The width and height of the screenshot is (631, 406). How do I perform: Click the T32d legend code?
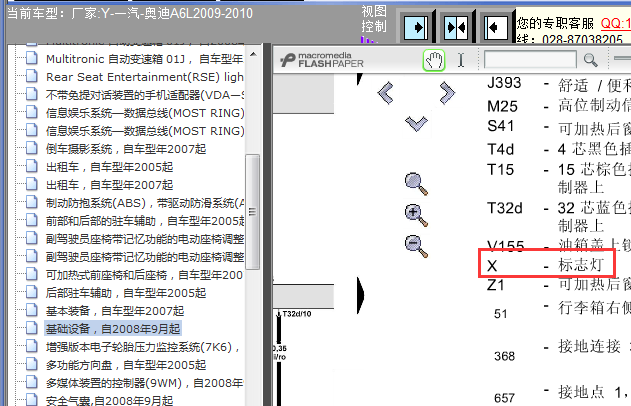click(505, 208)
